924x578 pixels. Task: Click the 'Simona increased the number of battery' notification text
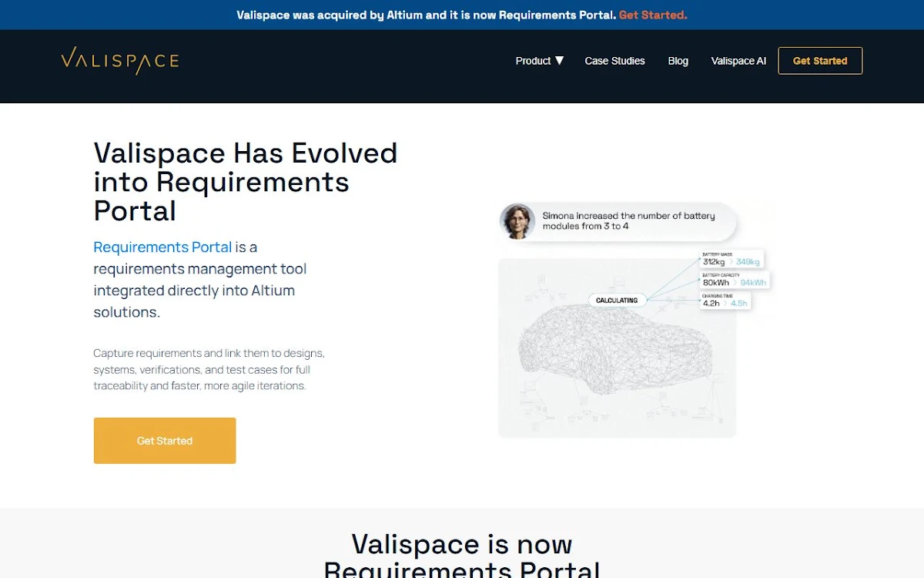(x=628, y=221)
